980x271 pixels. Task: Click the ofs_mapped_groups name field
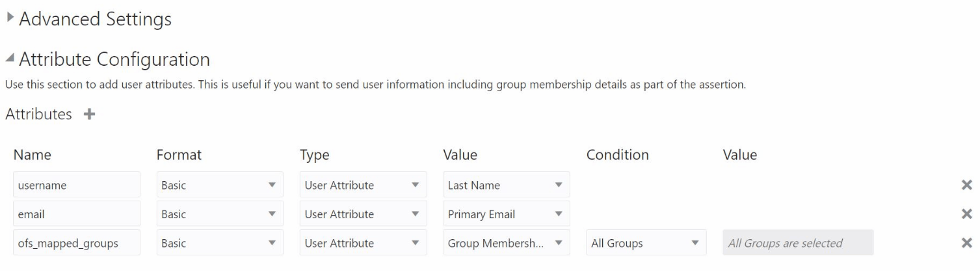pos(77,243)
